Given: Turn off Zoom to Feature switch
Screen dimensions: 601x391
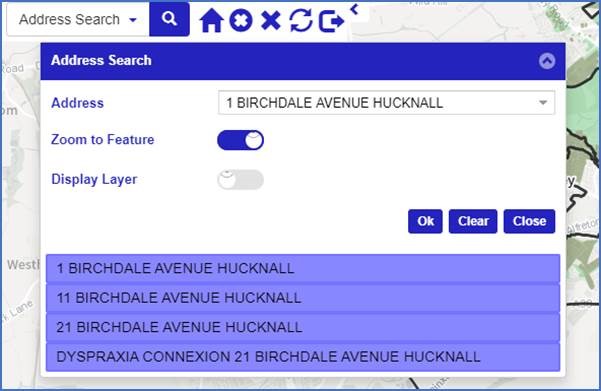Looking at the screenshot, I should pos(240,140).
